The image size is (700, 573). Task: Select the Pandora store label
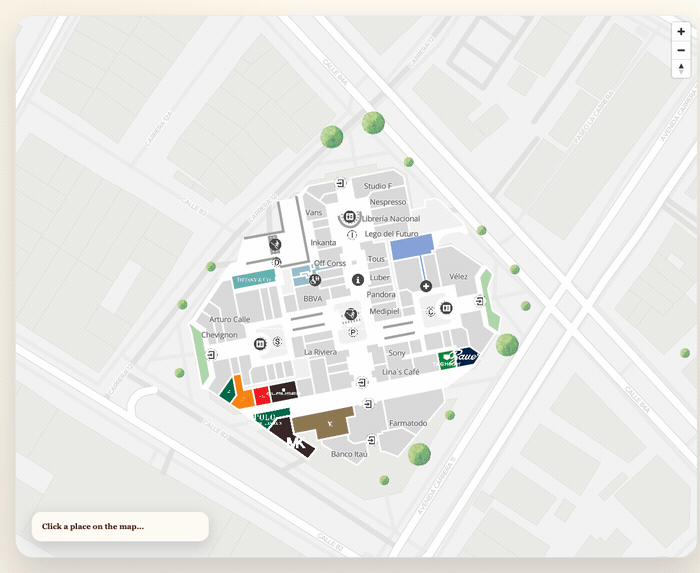click(x=381, y=295)
